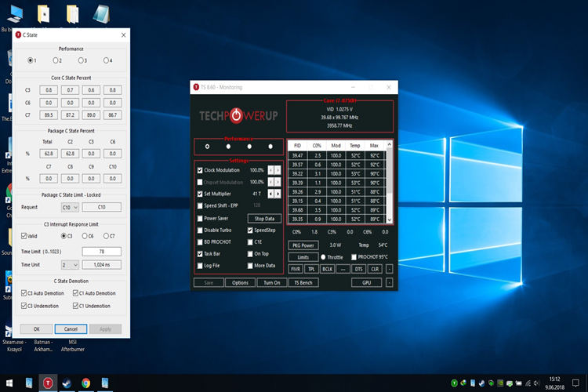Click the green ThrottleStop tray icon
Viewport: 588px width, 392px height.
(454, 383)
